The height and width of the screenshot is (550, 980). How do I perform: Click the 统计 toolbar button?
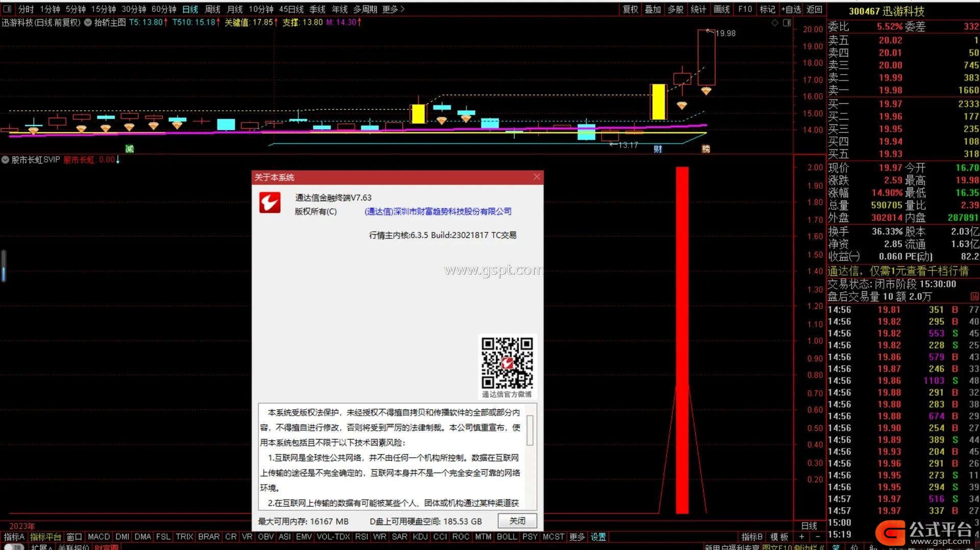[x=698, y=9]
